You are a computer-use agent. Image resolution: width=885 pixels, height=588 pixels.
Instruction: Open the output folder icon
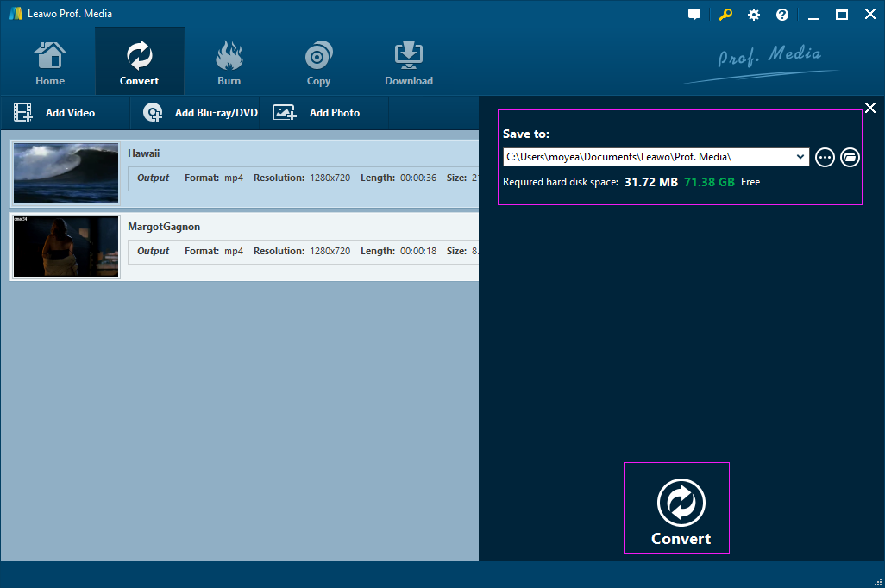coord(850,157)
